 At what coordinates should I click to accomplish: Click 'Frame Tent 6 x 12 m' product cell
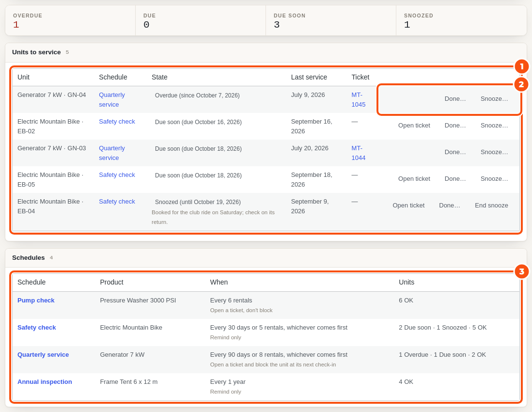click(x=128, y=382)
